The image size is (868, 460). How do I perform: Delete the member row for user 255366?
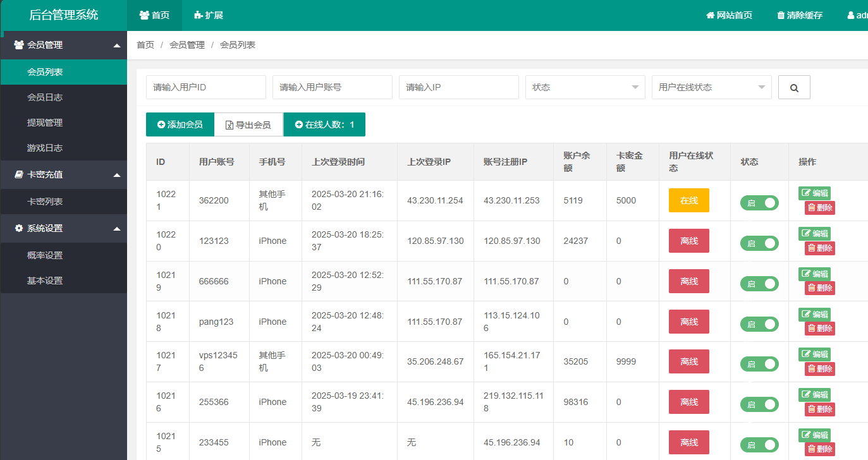coord(819,409)
